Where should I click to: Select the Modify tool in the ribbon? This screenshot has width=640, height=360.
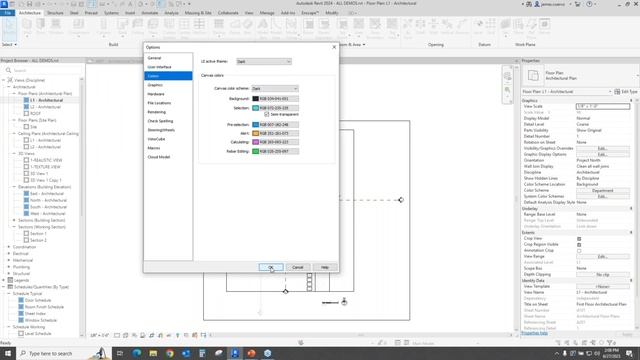pos(9,28)
